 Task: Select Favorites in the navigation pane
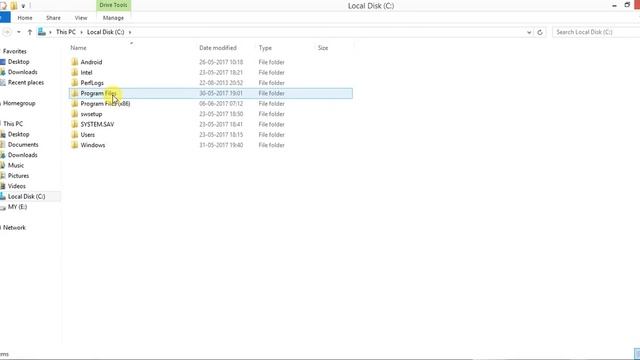15,51
